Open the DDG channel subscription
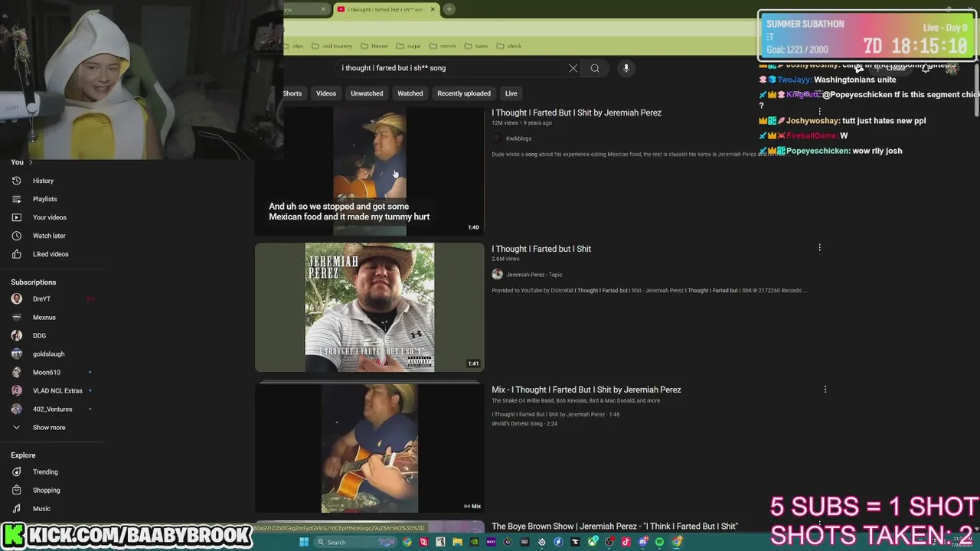980x551 pixels. [39, 336]
